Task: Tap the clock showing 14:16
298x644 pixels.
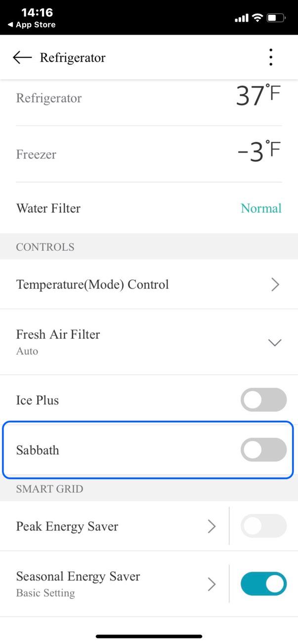Action: 39,12
